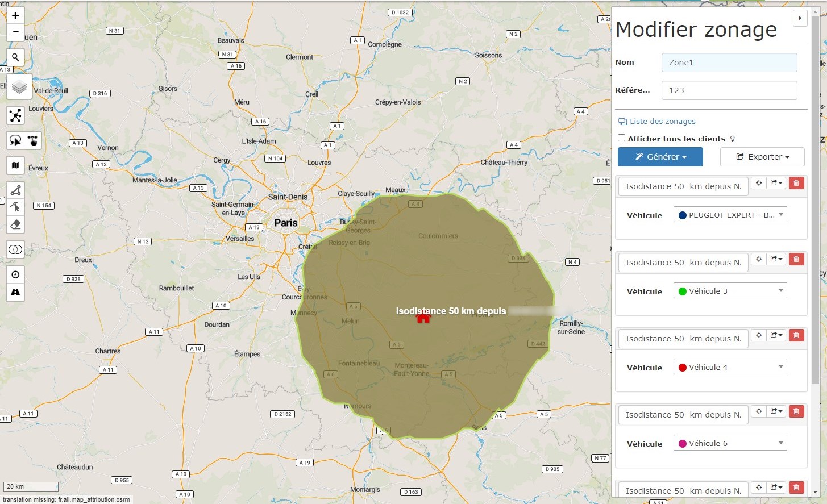Enable Afficher tous les clients checkbox
This screenshot has height=504, width=827.
point(621,138)
